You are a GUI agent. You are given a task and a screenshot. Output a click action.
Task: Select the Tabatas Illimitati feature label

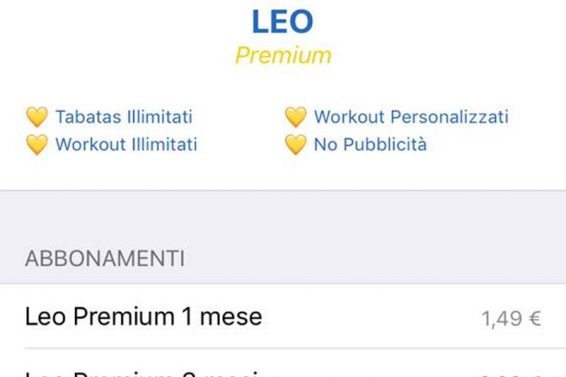click(x=124, y=117)
